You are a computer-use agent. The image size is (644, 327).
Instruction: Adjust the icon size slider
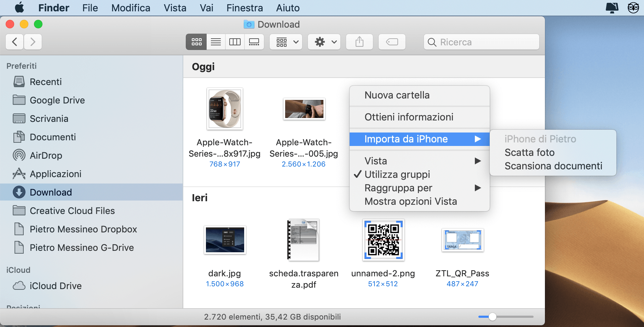[x=492, y=317]
